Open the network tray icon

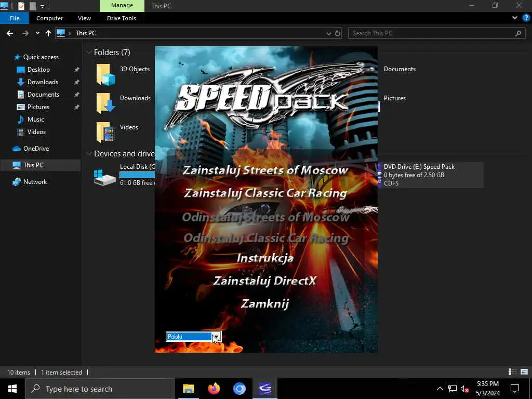(453, 389)
